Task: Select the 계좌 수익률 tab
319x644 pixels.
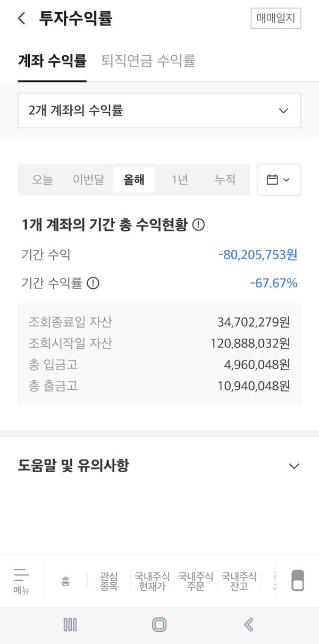Action: coord(52,61)
